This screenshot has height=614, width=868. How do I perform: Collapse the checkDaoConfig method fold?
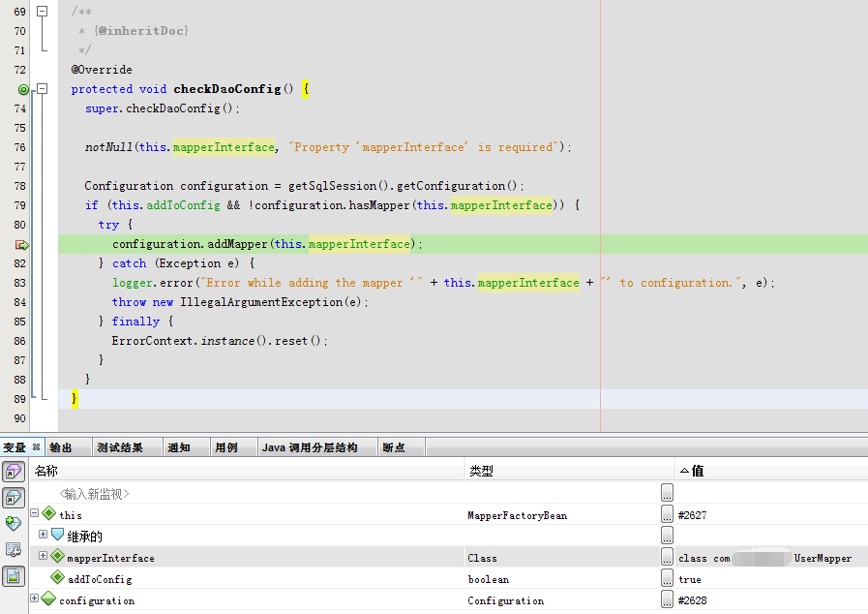(42, 89)
